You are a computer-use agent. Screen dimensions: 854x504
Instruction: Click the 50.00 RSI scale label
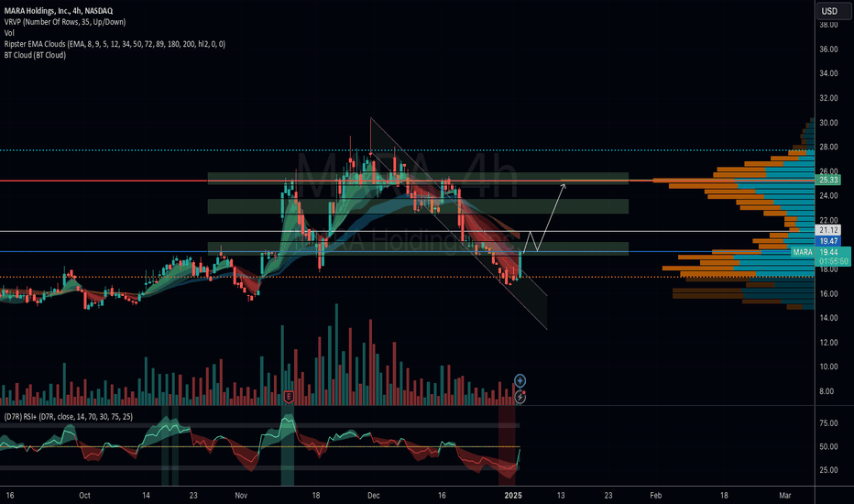pos(828,446)
